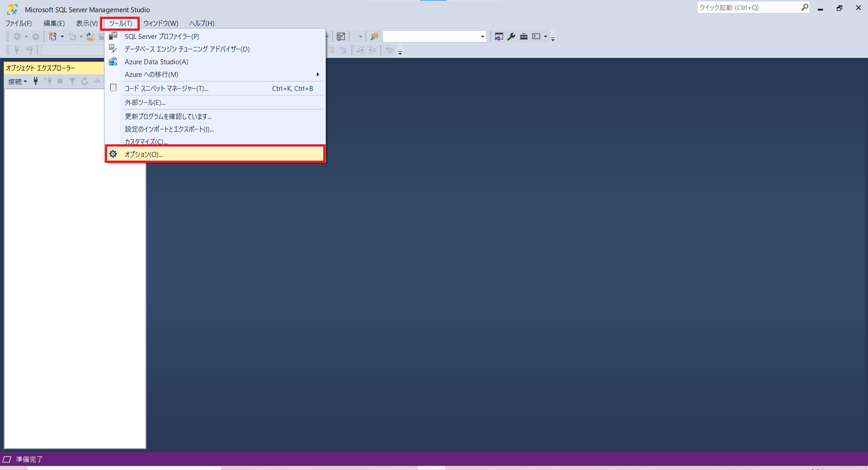Click the Specify Template Values icon
Image resolution: width=868 pixels, height=470 pixels.
tap(389, 50)
